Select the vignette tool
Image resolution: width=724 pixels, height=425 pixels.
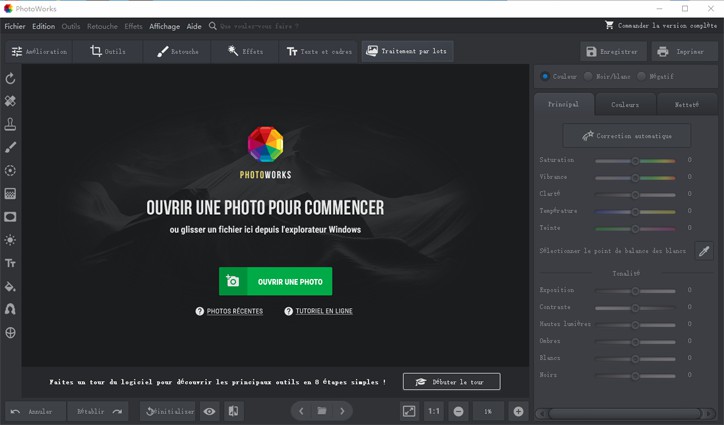pyautogui.click(x=10, y=217)
